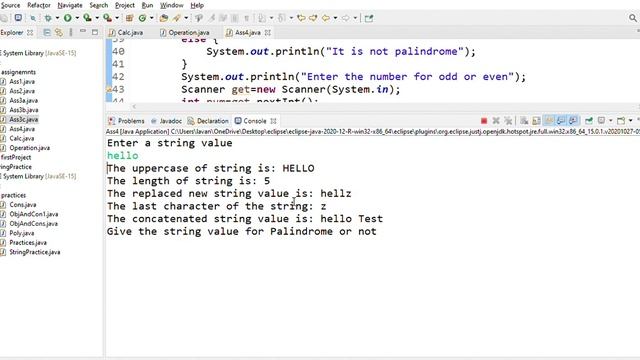Open the Search menu
640x360 pixels.
99,5
